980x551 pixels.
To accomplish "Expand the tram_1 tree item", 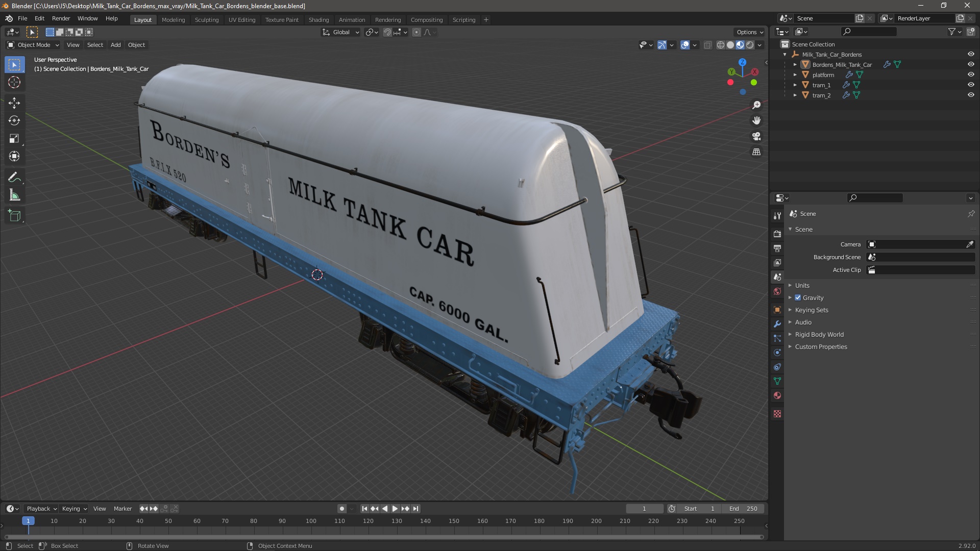I will [x=795, y=85].
